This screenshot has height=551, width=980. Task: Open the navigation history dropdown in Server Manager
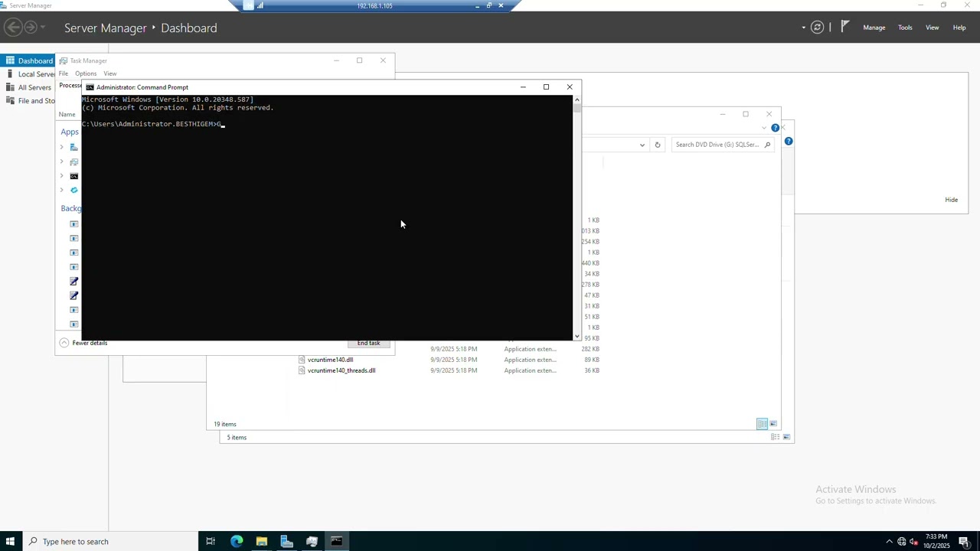43,28
